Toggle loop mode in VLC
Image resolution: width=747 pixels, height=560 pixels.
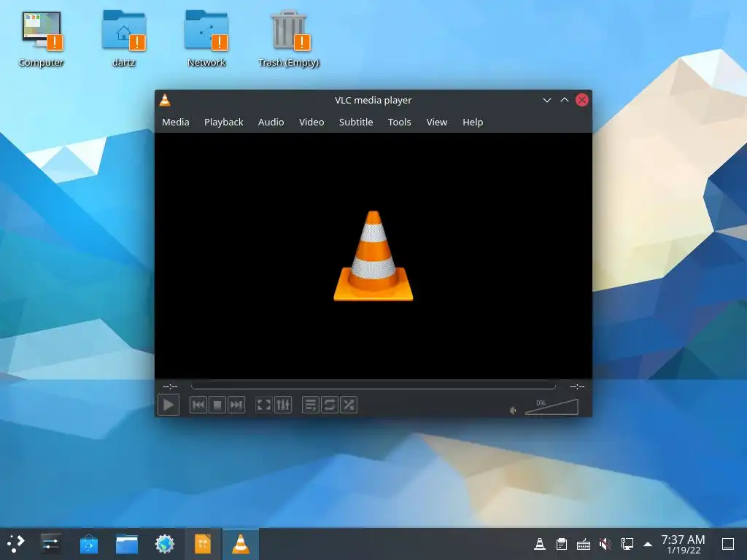click(330, 405)
